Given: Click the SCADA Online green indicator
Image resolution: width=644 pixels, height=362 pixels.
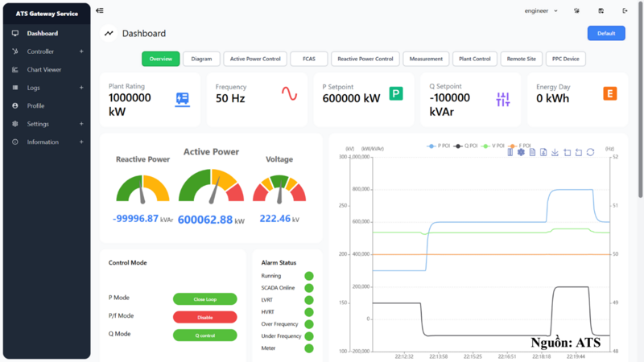Looking at the screenshot, I should tap(309, 288).
